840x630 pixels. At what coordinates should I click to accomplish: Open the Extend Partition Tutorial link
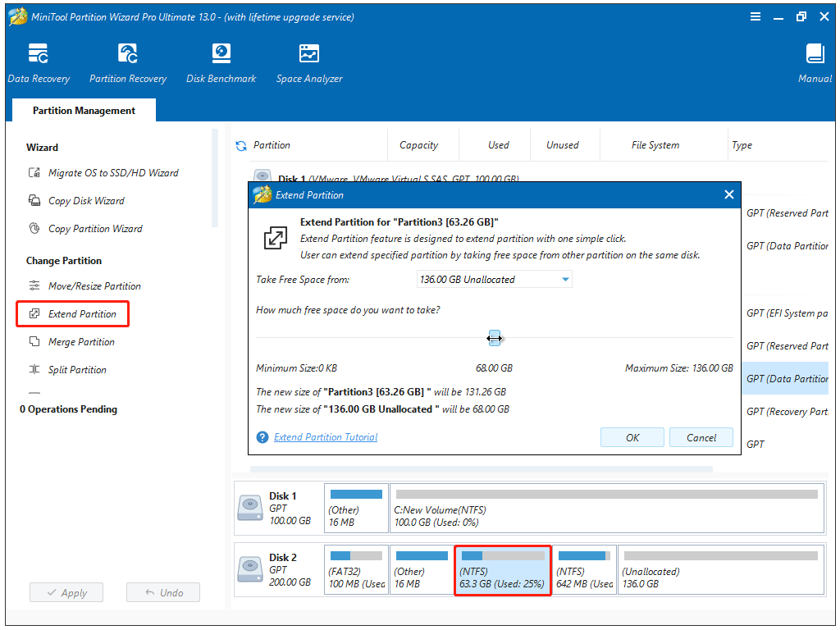(x=326, y=437)
